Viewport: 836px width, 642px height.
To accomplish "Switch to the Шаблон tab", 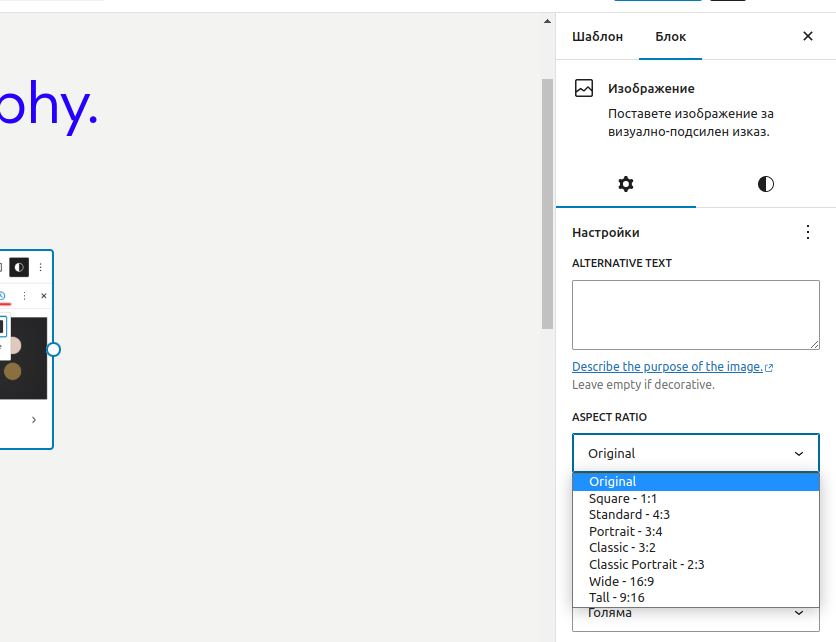I will 597,36.
